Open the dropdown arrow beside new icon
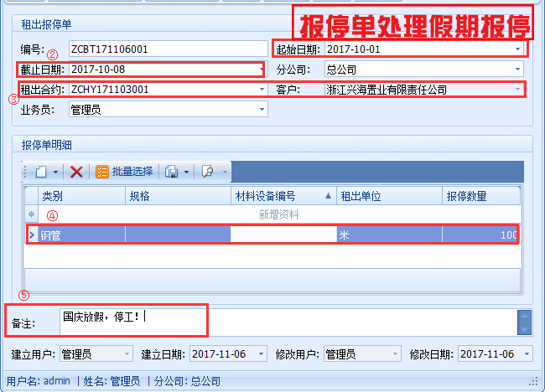 [x=55, y=172]
